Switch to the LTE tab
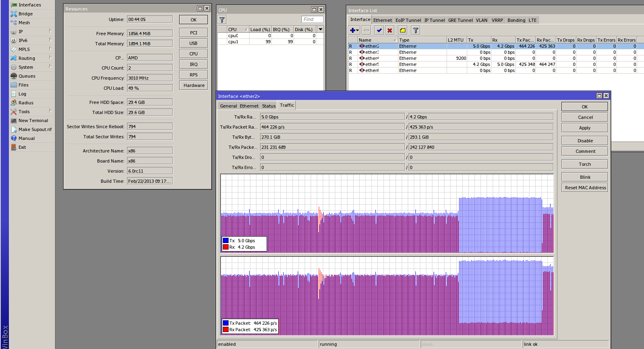 532,20
